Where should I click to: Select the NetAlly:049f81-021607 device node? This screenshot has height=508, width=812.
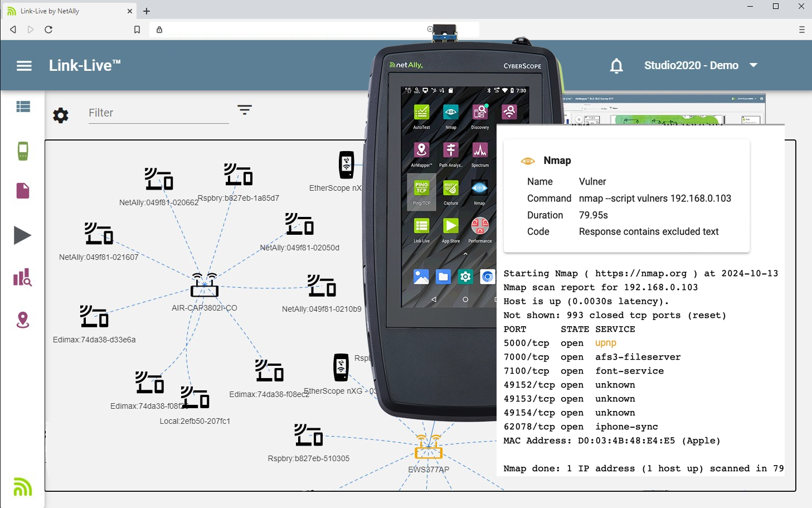coord(99,234)
